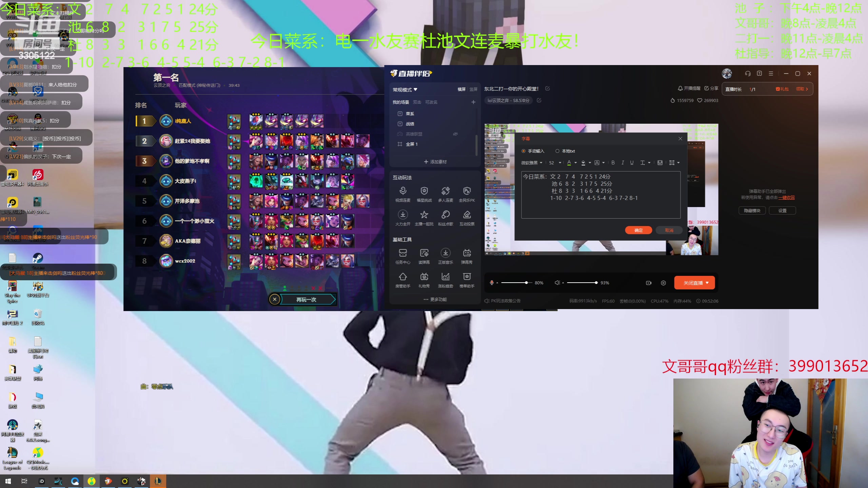868x488 pixels.
Task: Open the 火力全开 interactive feature
Action: (x=403, y=218)
